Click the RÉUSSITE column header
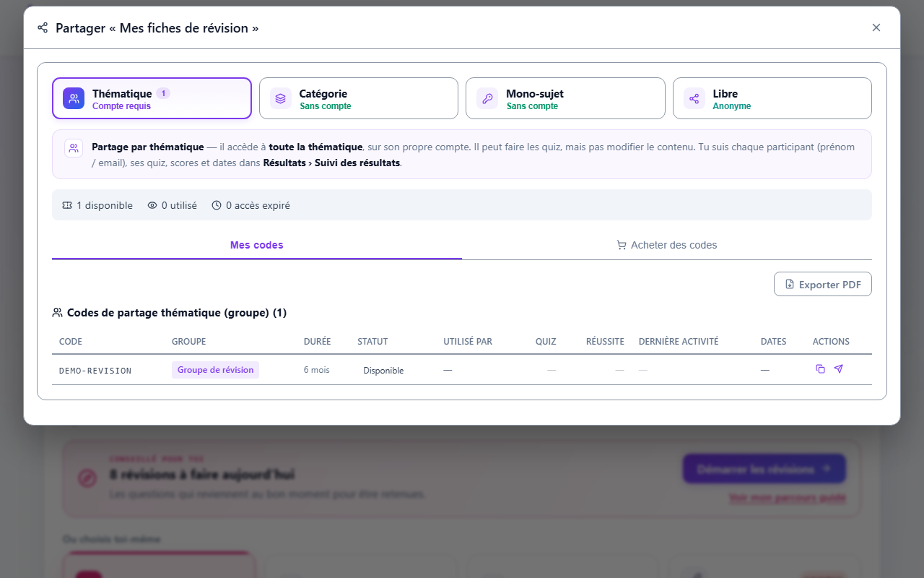This screenshot has width=924, height=578. (605, 342)
